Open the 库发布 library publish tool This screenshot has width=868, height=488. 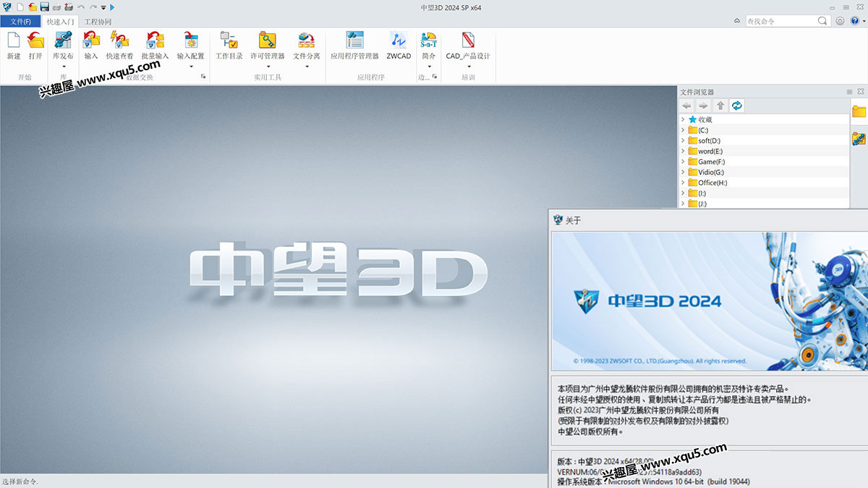pyautogui.click(x=64, y=41)
